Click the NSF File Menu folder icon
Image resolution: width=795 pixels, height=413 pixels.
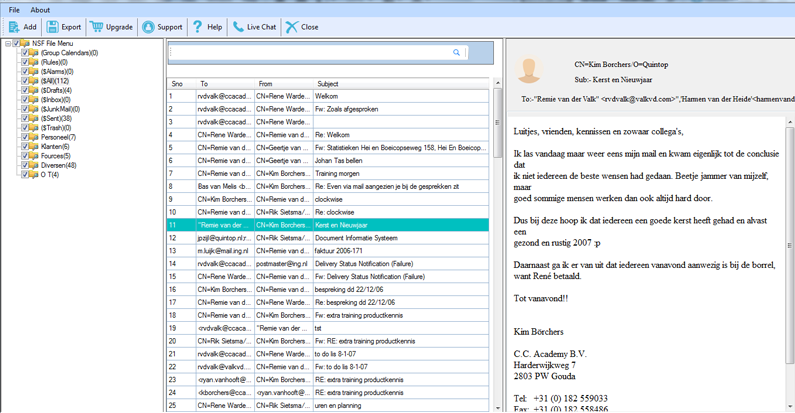tap(25, 44)
